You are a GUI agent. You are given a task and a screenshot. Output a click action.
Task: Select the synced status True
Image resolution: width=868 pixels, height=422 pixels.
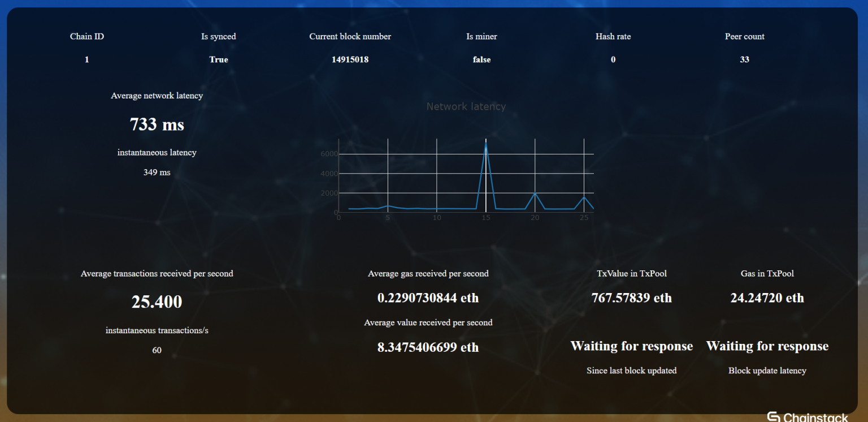pyautogui.click(x=219, y=59)
